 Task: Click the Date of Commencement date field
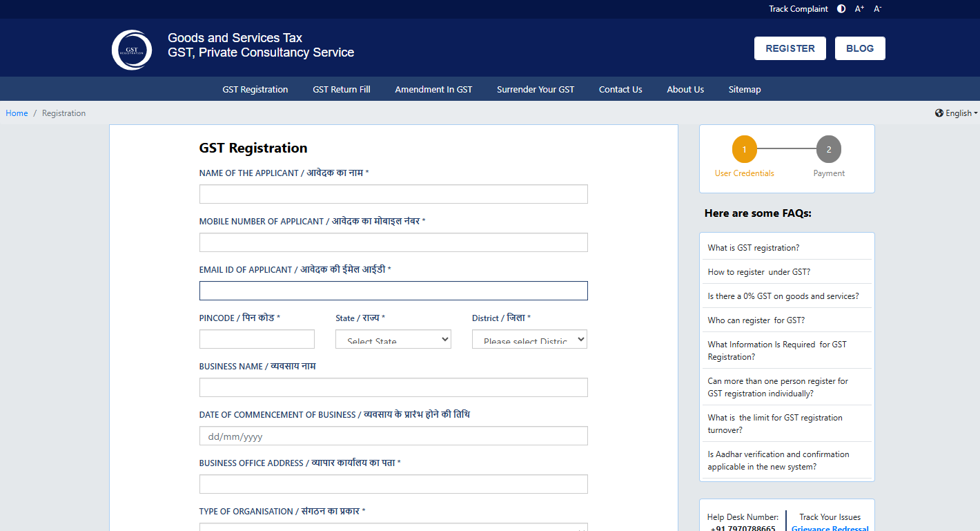[393, 436]
